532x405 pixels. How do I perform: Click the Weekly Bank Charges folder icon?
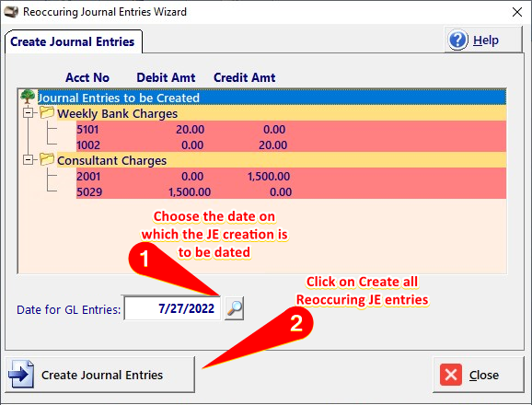47,112
